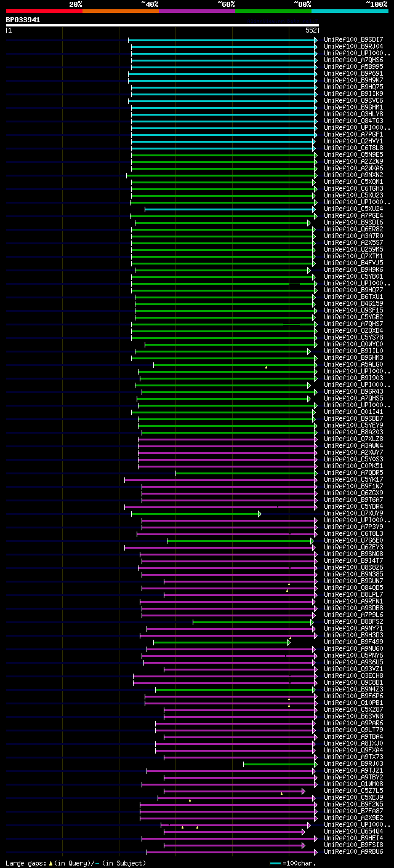Open hit UniRef100_B9N4Z3
This screenshot has width=394, height=868.
pyautogui.click(x=353, y=689)
